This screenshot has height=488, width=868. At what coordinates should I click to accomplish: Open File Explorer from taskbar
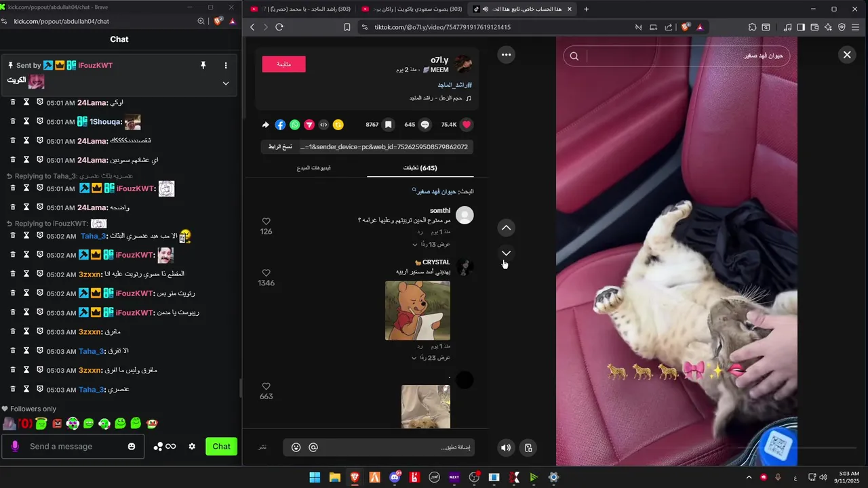click(x=334, y=477)
